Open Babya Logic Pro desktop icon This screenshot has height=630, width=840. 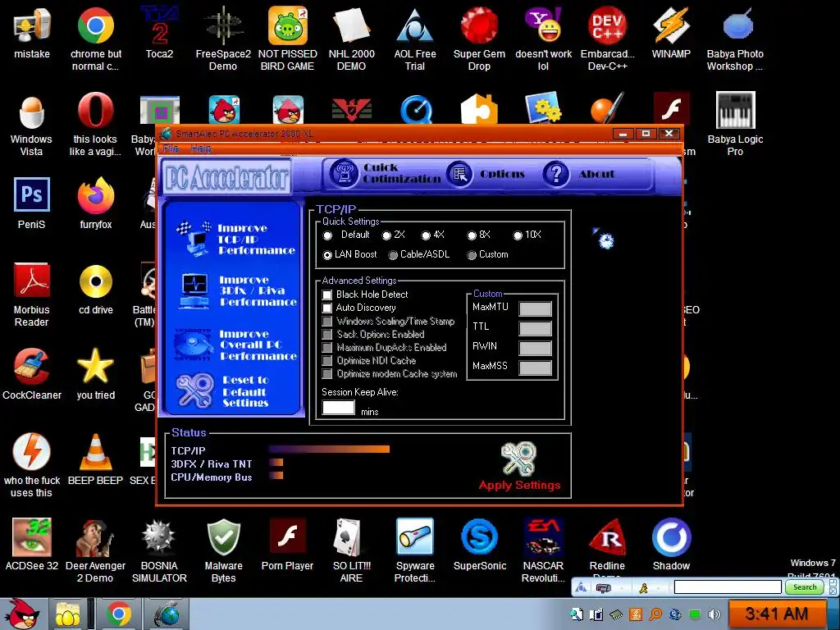click(735, 125)
